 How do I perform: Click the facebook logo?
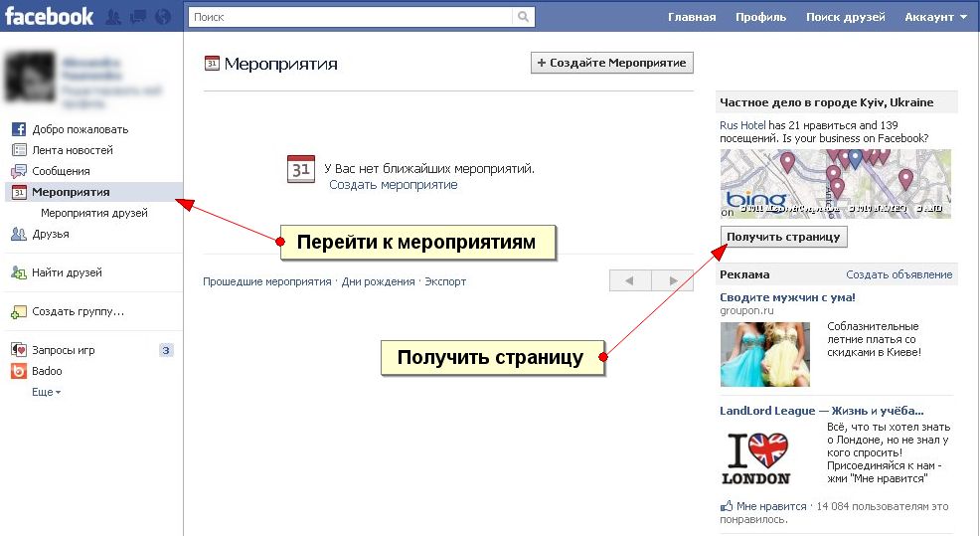(x=49, y=16)
